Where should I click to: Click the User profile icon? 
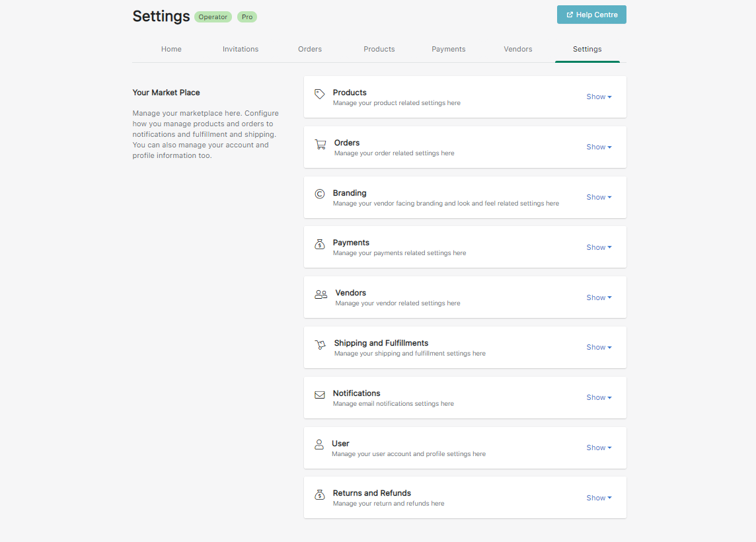319,445
